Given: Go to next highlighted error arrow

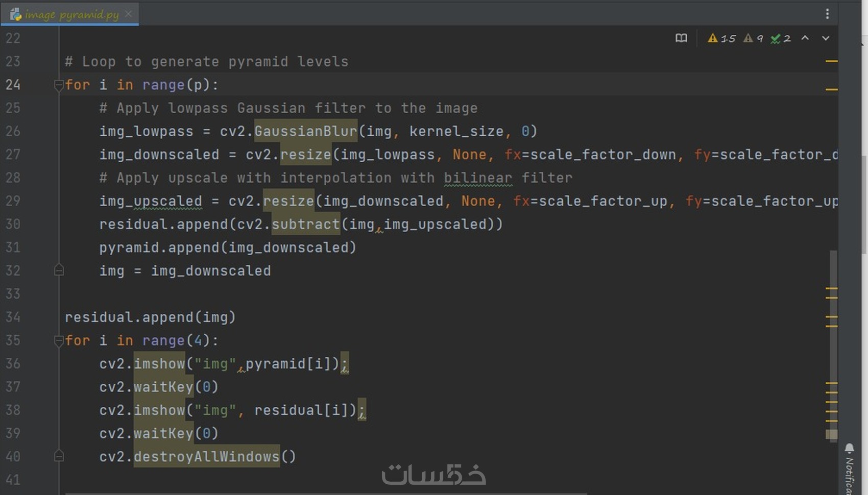Looking at the screenshot, I should (x=826, y=38).
